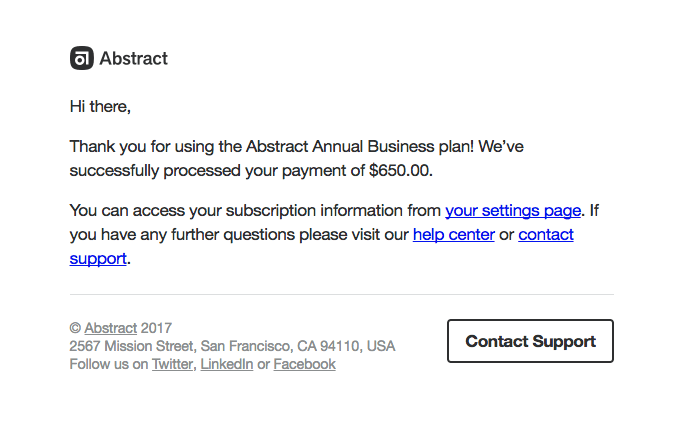Click the horizontal divider above the footer

[341, 295]
